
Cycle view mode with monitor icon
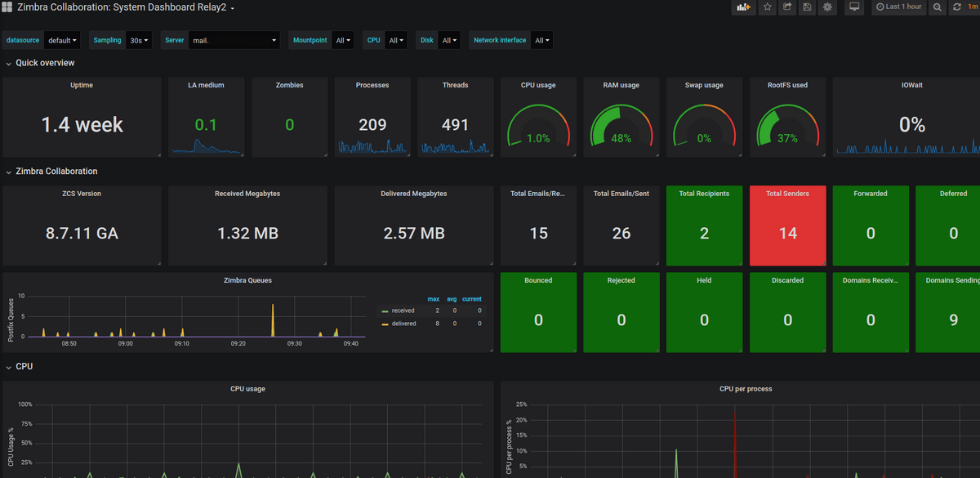854,7
